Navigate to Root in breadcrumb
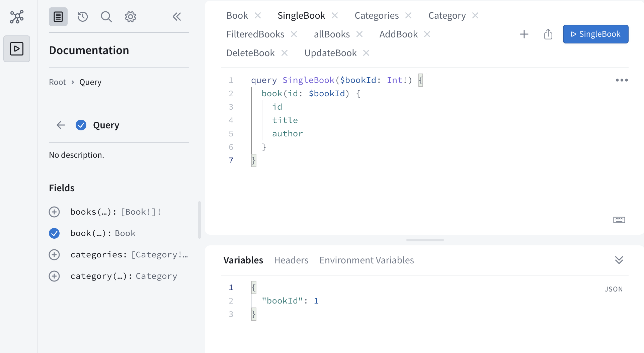Screen dimensions: 644x353 coord(57,82)
